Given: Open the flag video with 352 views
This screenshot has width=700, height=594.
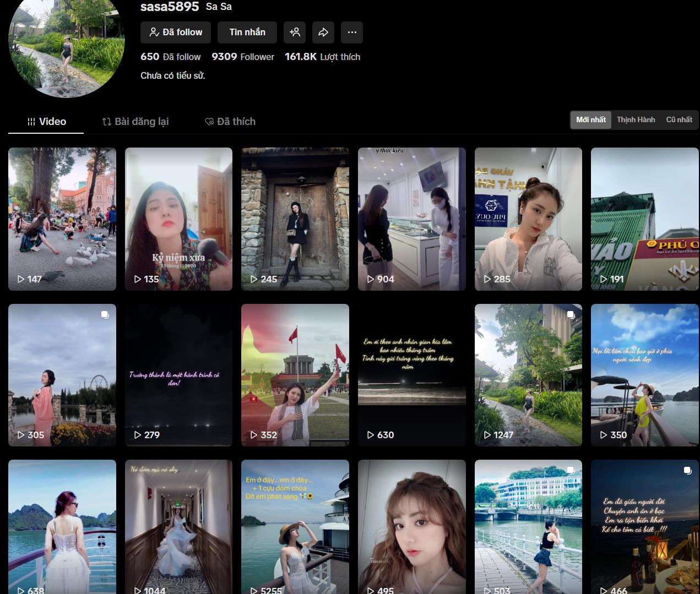Looking at the screenshot, I should click(295, 374).
